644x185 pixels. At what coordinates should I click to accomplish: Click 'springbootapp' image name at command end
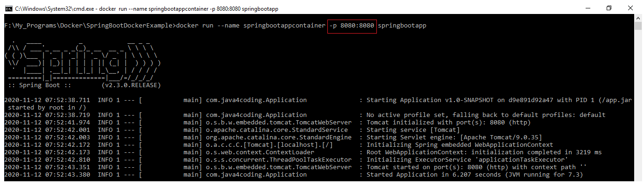(402, 26)
